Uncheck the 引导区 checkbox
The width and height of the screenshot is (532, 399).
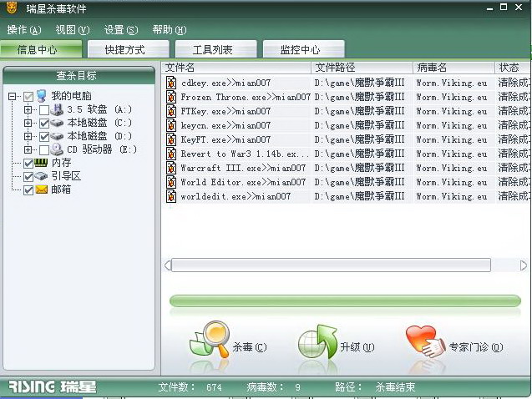point(28,177)
